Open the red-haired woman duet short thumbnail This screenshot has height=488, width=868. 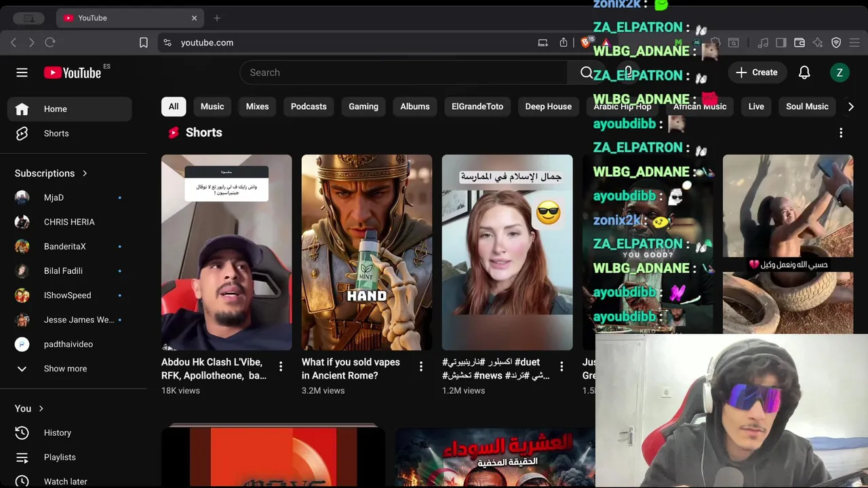[507, 252]
